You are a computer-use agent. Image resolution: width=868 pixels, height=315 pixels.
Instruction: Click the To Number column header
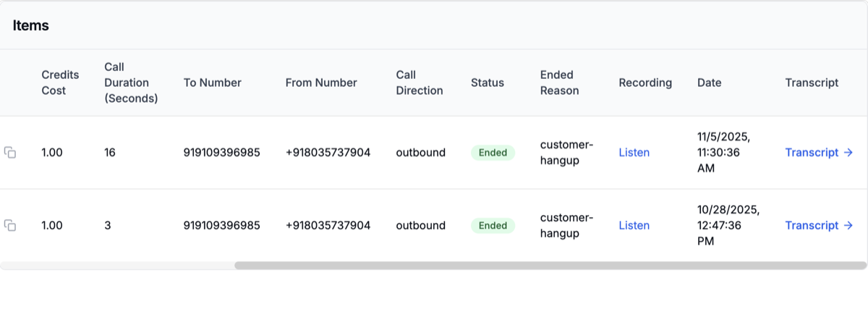click(x=212, y=83)
